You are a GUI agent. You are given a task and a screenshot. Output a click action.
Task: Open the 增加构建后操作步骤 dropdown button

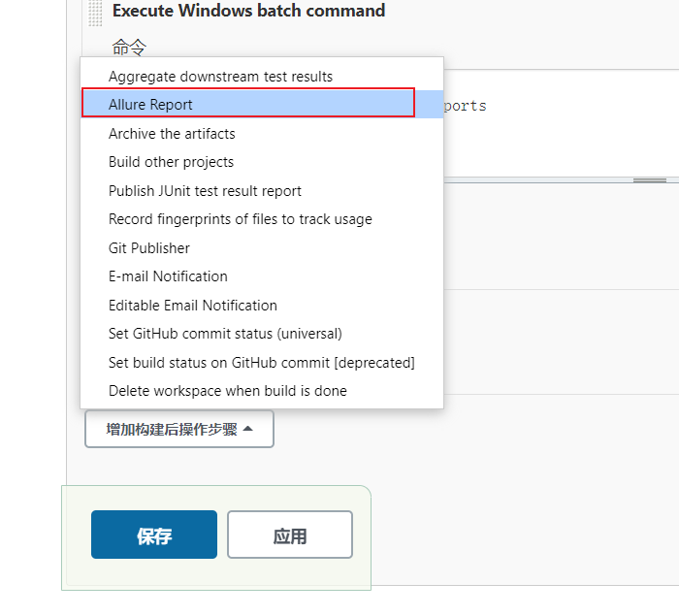point(179,429)
